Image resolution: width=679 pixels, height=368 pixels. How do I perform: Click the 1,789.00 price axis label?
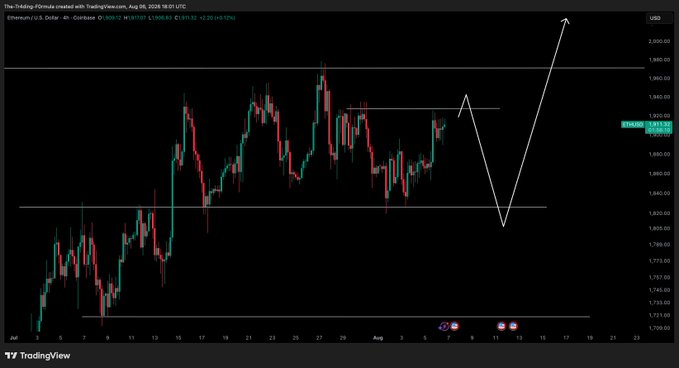click(659, 245)
